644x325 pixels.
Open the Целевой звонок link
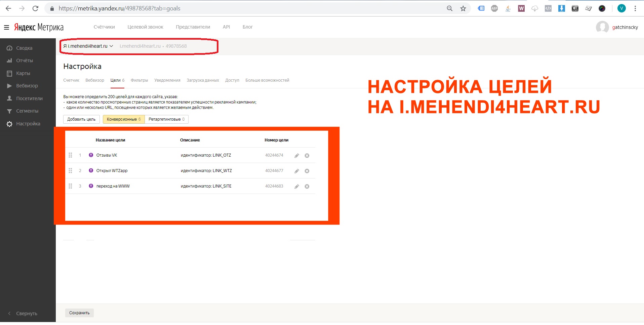[145, 27]
